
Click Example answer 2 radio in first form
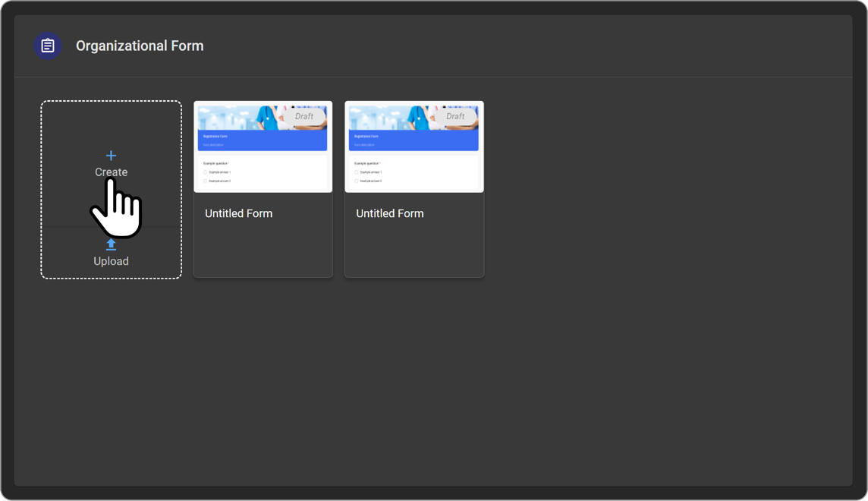pos(205,181)
